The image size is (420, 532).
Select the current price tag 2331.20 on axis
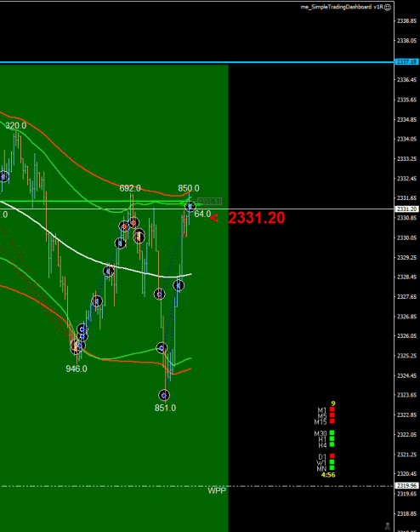407,209
